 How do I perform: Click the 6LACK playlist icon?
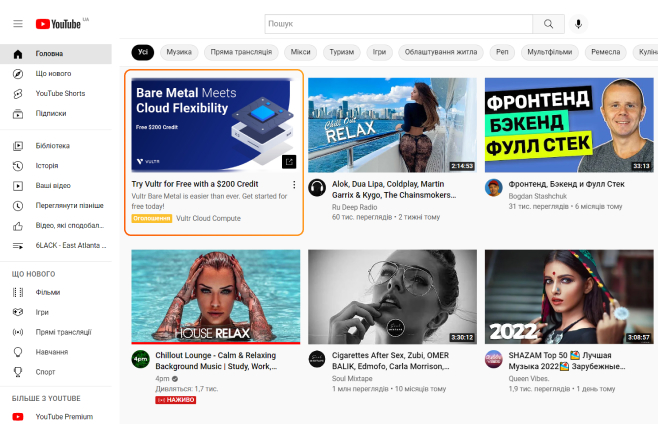(x=18, y=246)
